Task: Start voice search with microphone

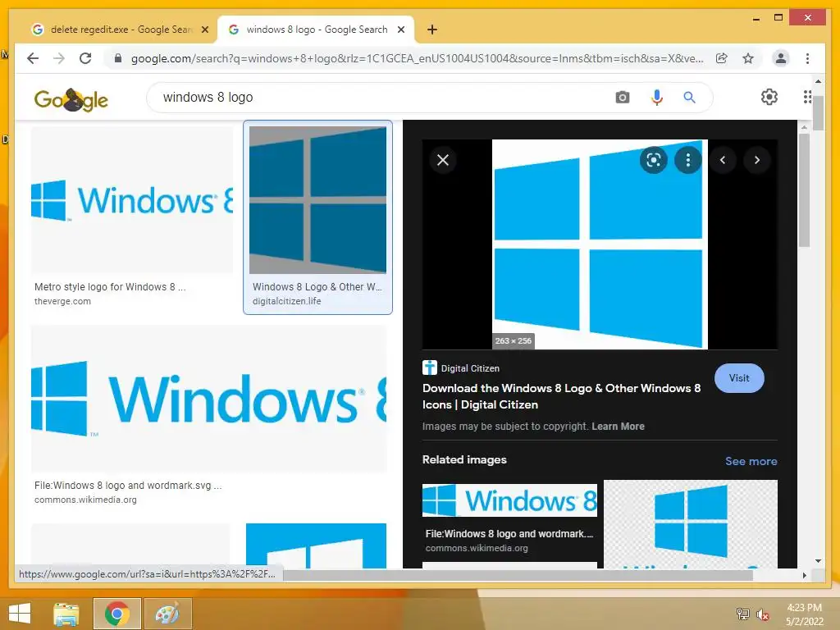Action: click(x=657, y=98)
